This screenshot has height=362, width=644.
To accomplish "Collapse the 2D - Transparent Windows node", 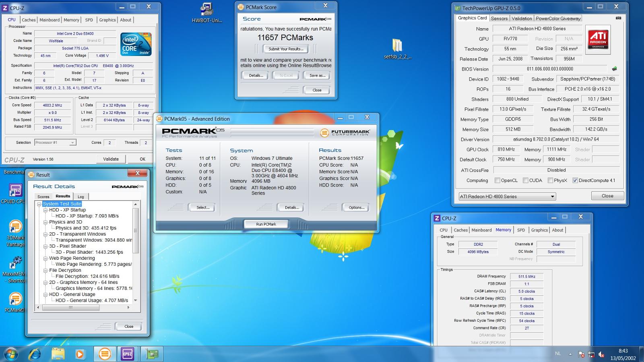I will [x=45, y=234].
